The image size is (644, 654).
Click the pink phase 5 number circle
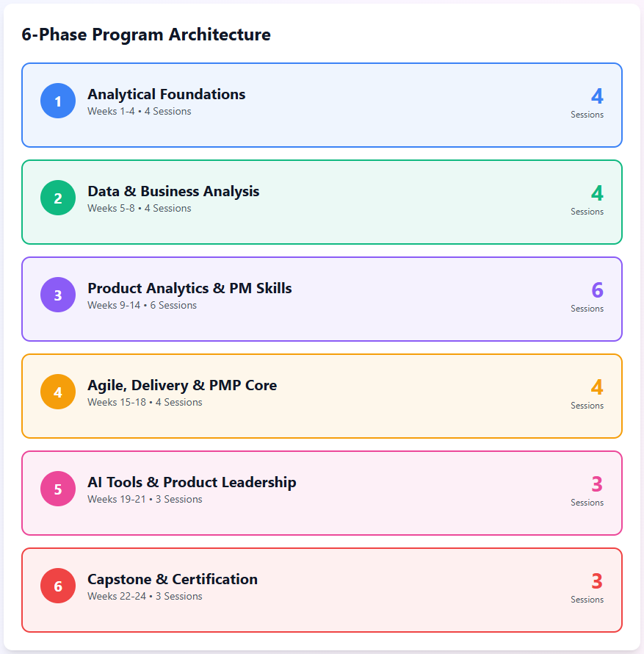58,489
